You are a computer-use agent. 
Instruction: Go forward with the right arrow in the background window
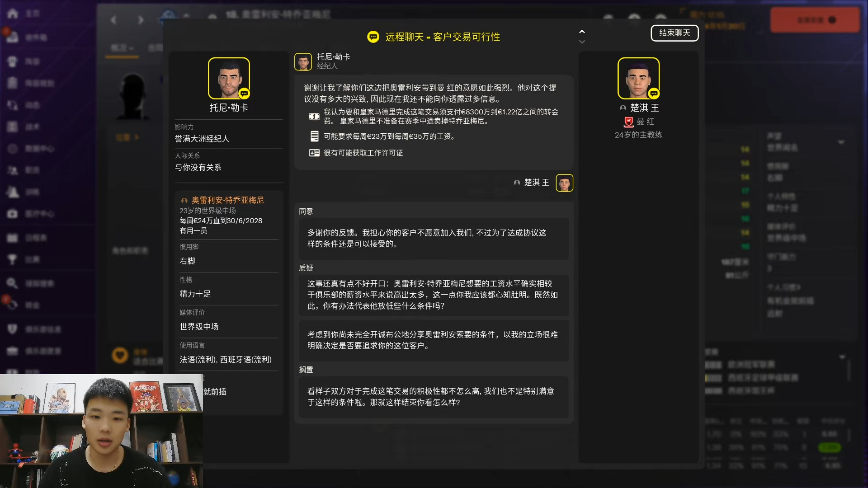(x=141, y=20)
